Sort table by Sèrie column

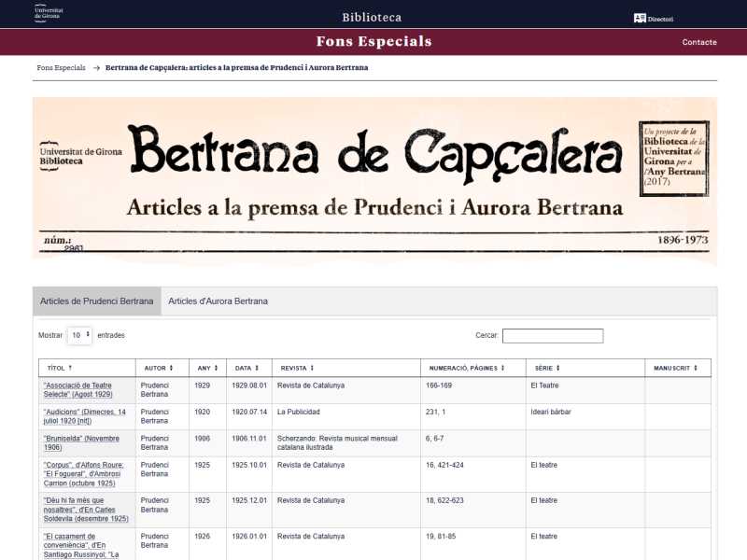[x=585, y=368]
